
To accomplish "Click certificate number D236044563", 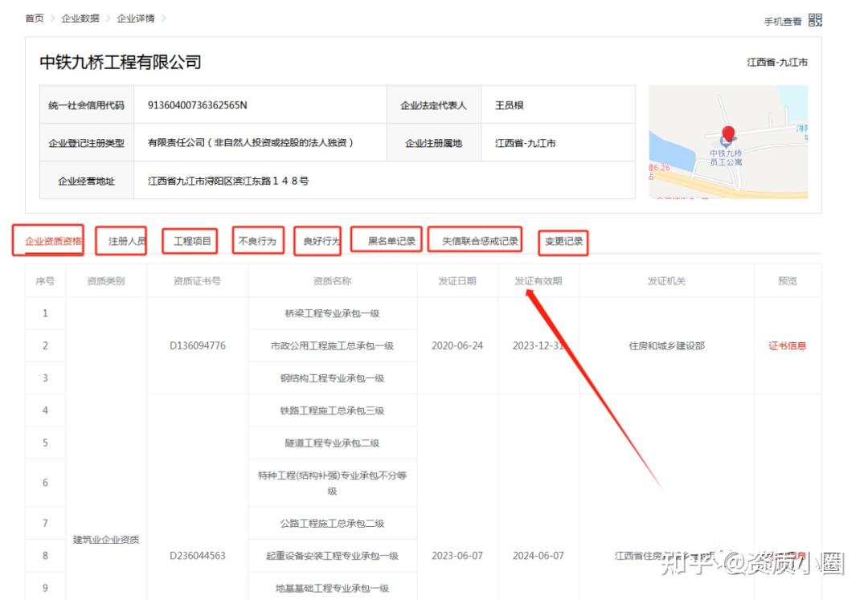I will [x=198, y=556].
